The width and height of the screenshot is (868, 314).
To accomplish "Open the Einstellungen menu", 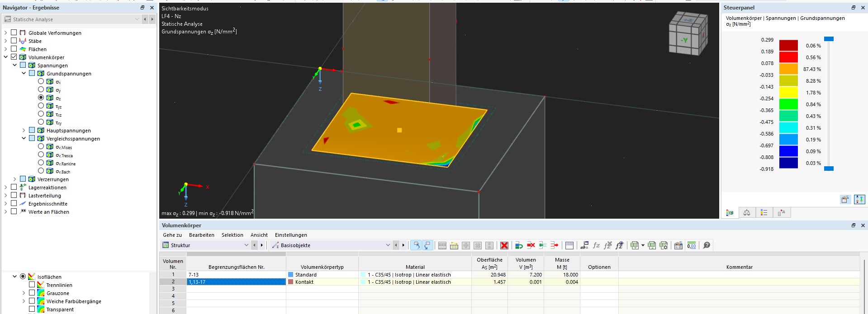I will click(x=291, y=235).
